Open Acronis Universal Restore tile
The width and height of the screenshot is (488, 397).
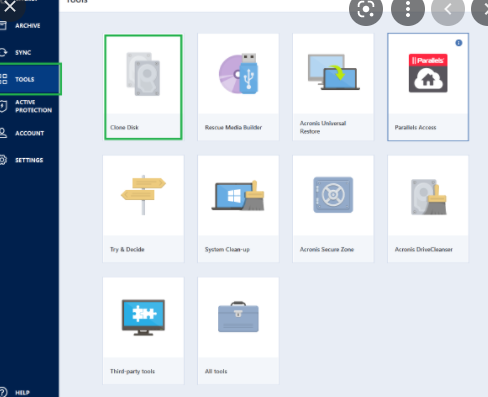tap(333, 87)
